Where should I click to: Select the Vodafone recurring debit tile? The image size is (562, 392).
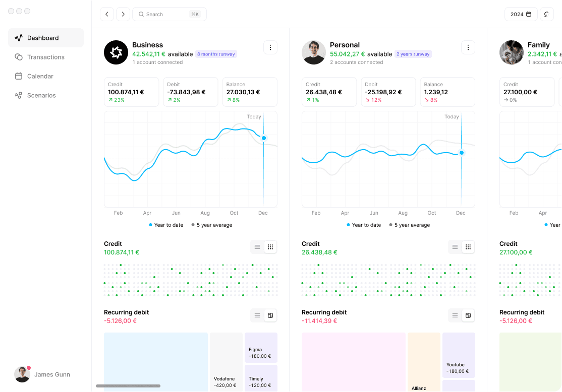226,362
